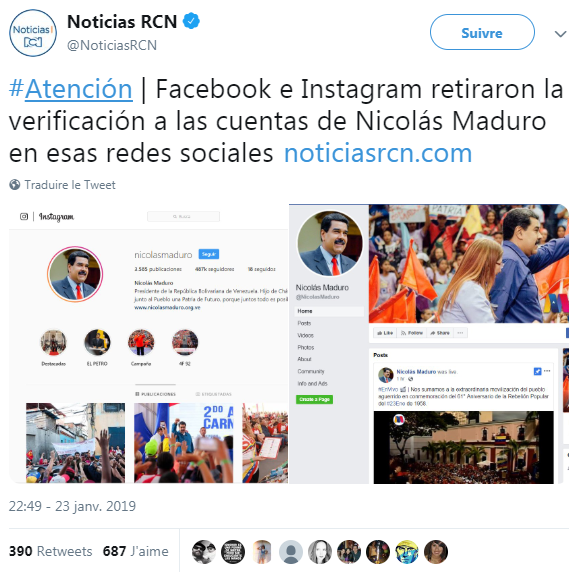The height and width of the screenshot is (572, 573).
Task: Click the globe icon beside Traduire le Tweet
Action: 15,185
